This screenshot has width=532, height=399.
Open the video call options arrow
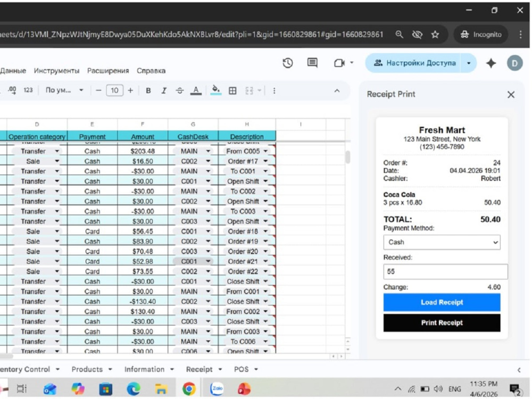point(352,63)
